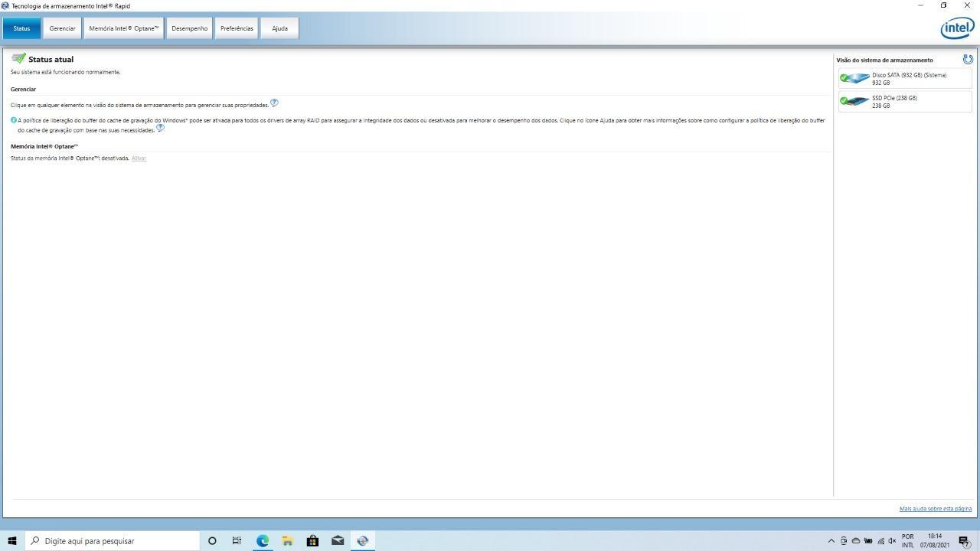Refresh the storage system view

pyautogui.click(x=968, y=59)
